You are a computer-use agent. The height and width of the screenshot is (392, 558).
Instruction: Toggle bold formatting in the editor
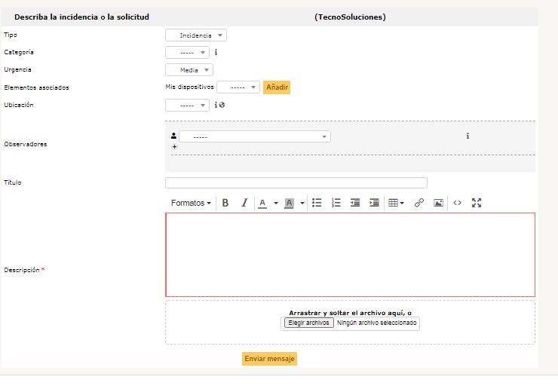(x=225, y=203)
